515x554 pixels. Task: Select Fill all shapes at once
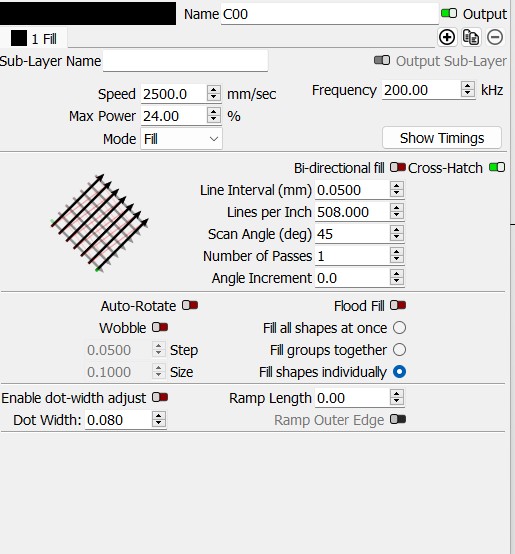(399, 328)
